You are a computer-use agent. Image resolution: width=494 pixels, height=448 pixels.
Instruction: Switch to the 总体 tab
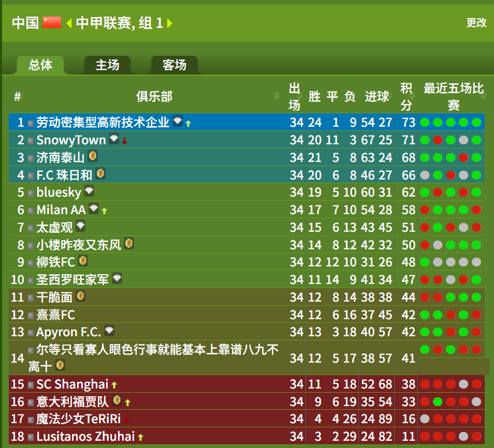tap(40, 65)
